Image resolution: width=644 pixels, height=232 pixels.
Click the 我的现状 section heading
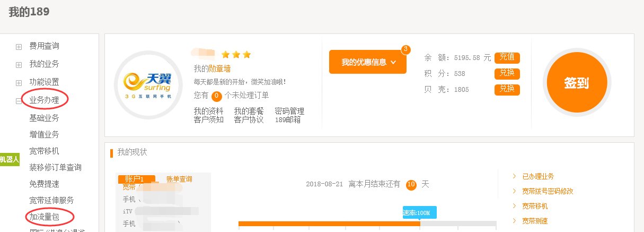point(132,153)
